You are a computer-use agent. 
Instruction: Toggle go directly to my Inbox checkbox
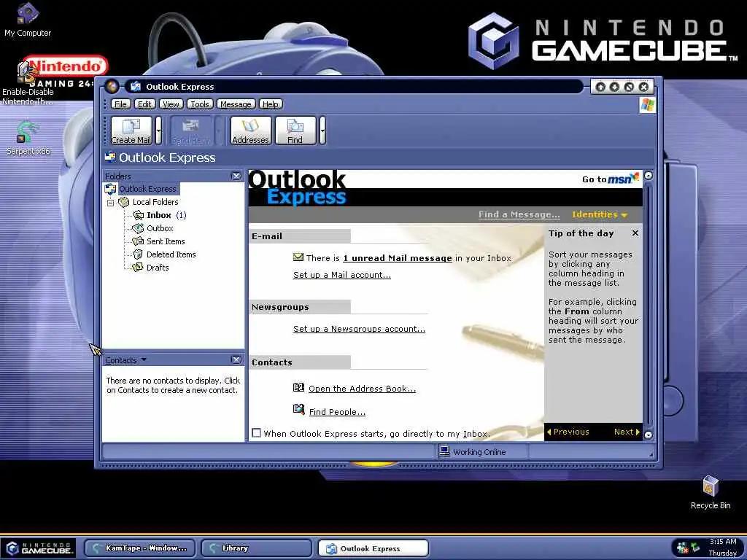[x=256, y=433]
